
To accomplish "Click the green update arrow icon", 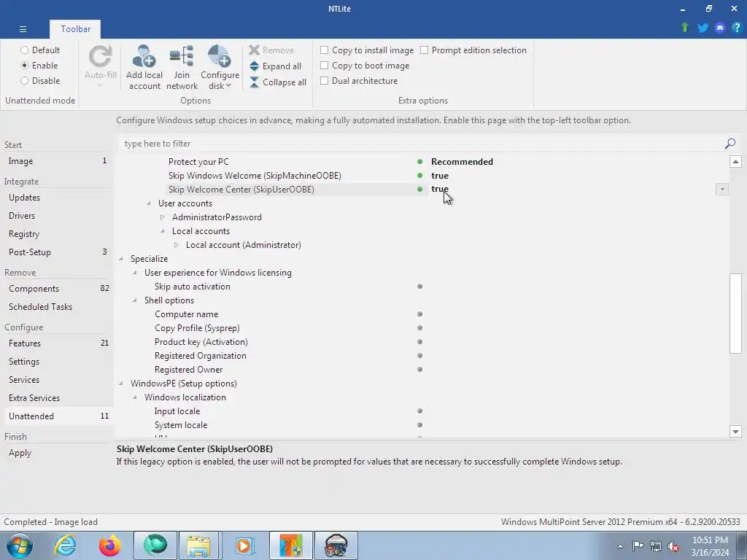I will (685, 28).
